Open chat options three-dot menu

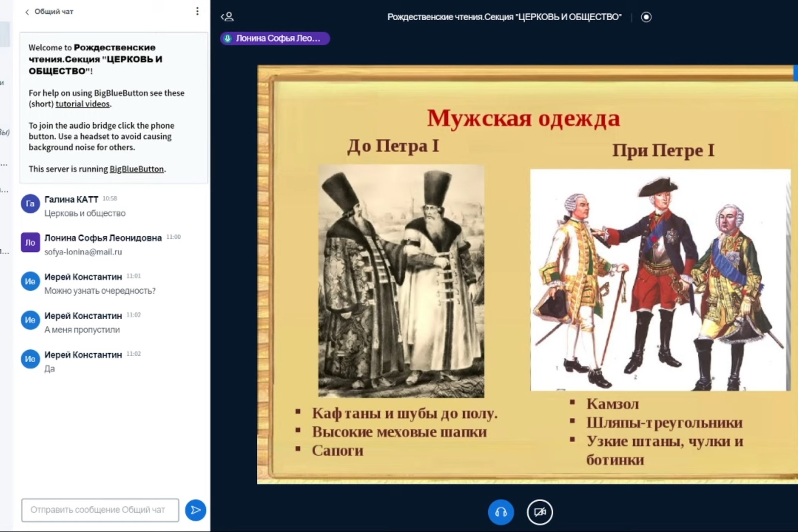coord(197,11)
